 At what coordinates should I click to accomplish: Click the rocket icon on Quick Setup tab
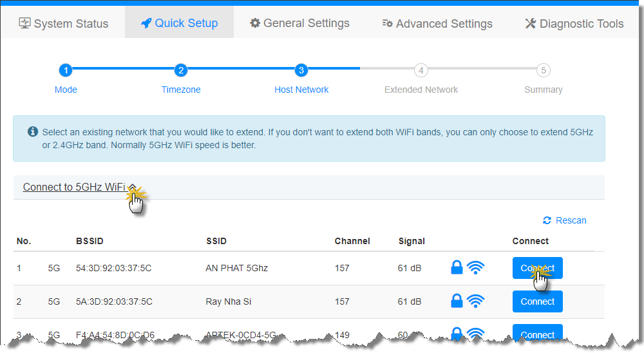pyautogui.click(x=146, y=24)
